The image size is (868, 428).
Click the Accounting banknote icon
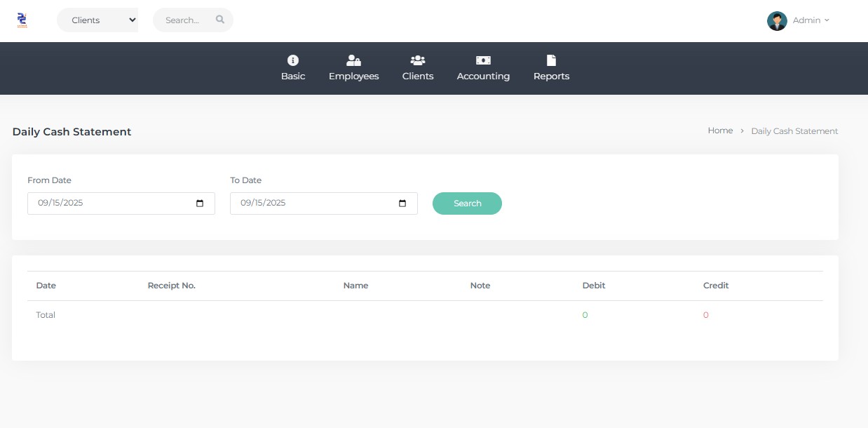483,60
